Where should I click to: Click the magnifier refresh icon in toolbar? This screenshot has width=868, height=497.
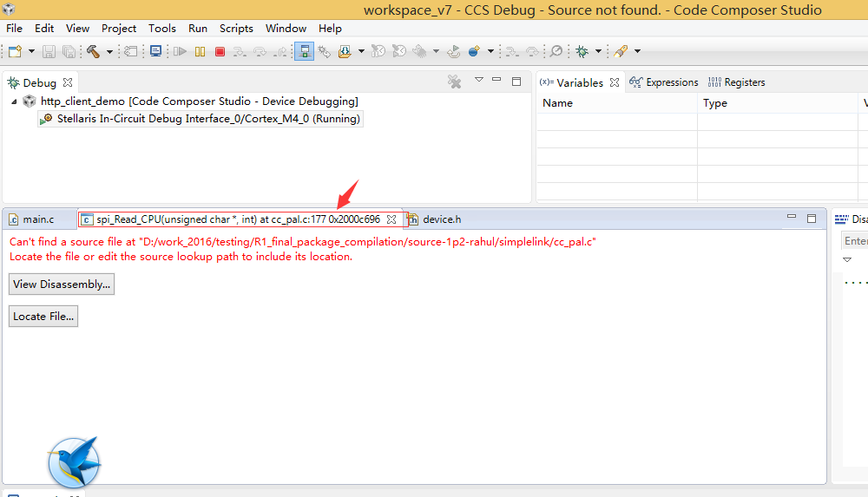click(556, 51)
